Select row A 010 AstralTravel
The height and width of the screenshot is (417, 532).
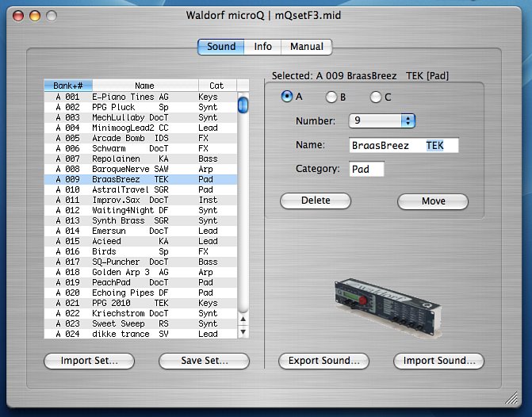[x=140, y=189]
